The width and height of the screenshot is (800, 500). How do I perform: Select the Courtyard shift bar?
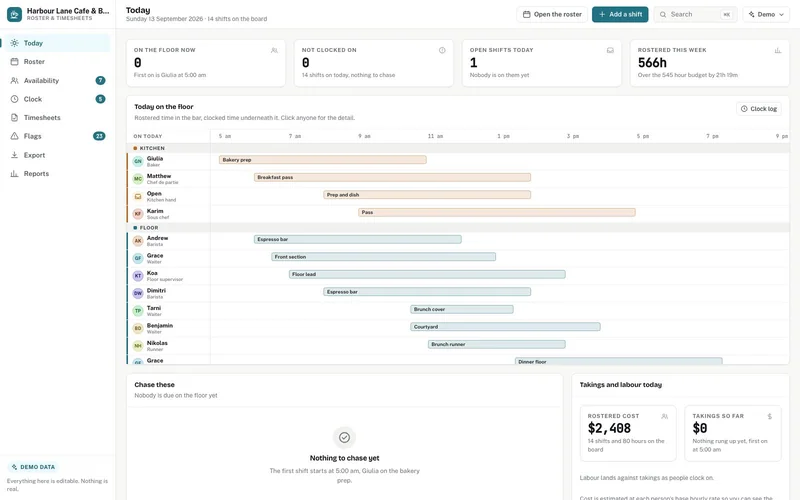pyautogui.click(x=506, y=327)
